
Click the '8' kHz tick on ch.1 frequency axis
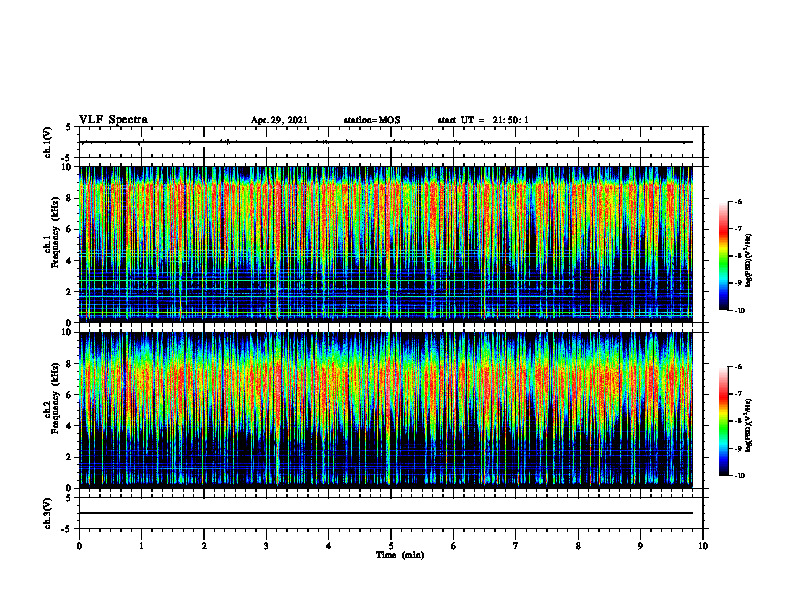(x=70, y=198)
